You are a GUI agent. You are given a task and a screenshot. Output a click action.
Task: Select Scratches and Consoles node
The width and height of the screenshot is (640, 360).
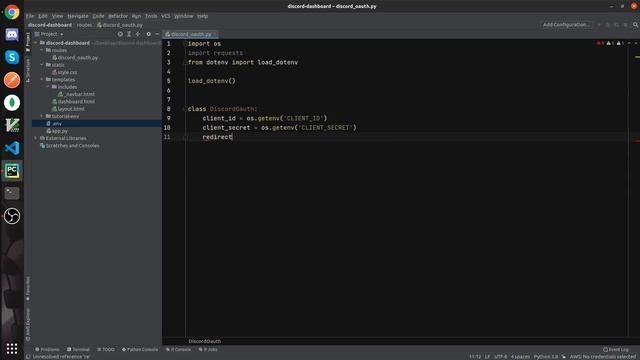(x=70, y=146)
